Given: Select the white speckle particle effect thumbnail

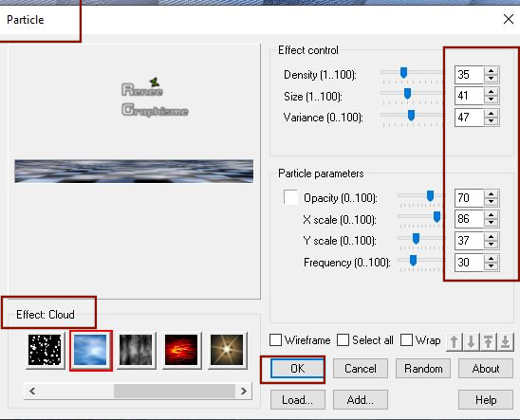Looking at the screenshot, I should (x=45, y=350).
